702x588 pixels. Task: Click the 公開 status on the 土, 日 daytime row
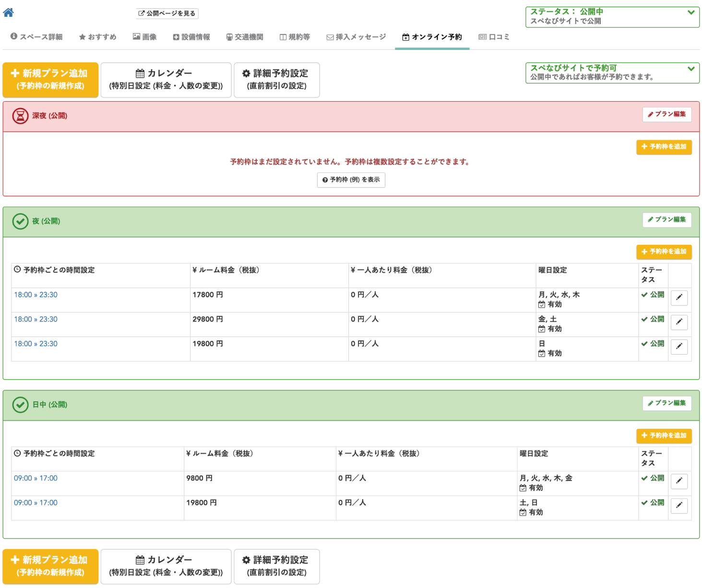[x=653, y=503]
